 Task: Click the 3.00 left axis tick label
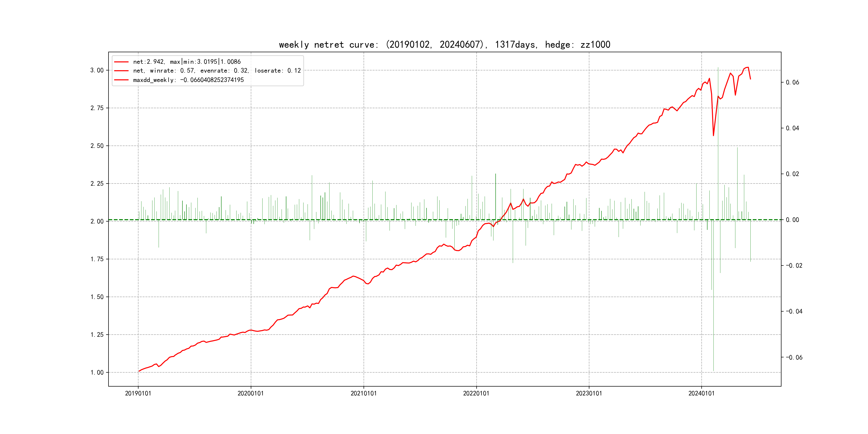click(97, 70)
